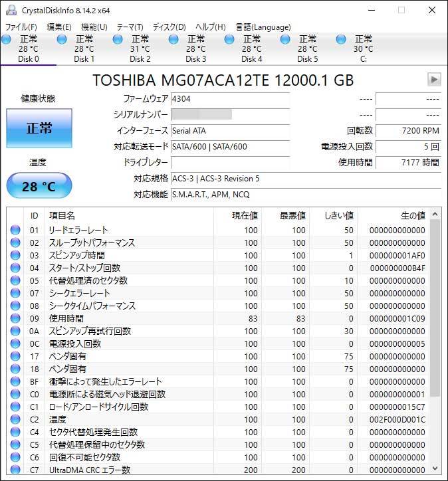Click the status icon for ID C5 row

pos(15,444)
